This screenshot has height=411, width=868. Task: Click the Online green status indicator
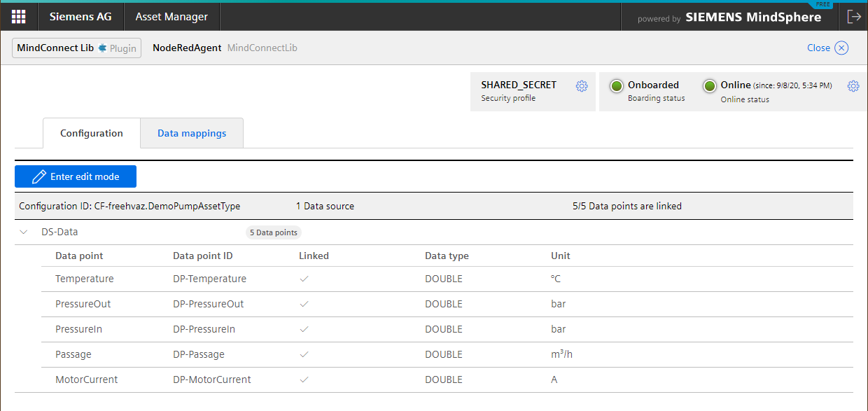point(710,86)
